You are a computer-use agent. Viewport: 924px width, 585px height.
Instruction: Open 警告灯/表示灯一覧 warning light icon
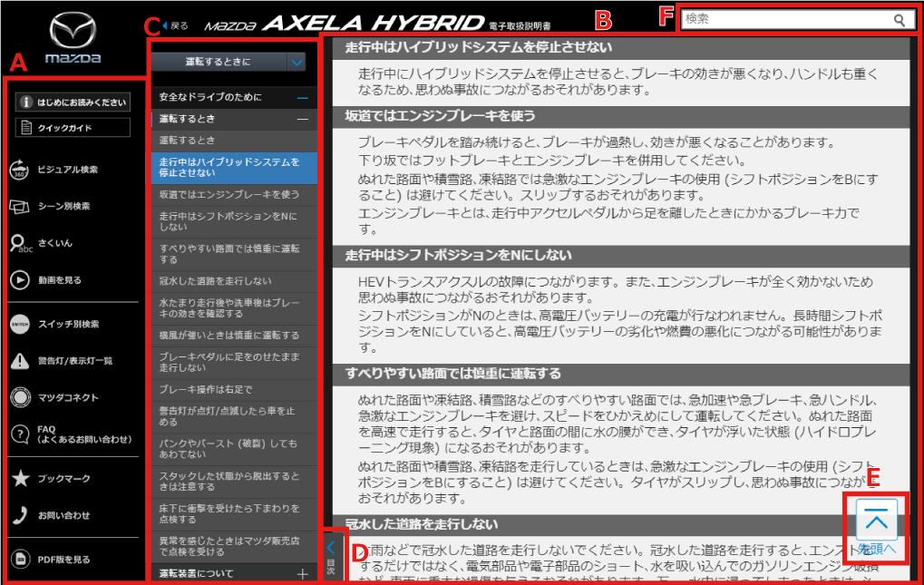pyautogui.click(x=20, y=361)
